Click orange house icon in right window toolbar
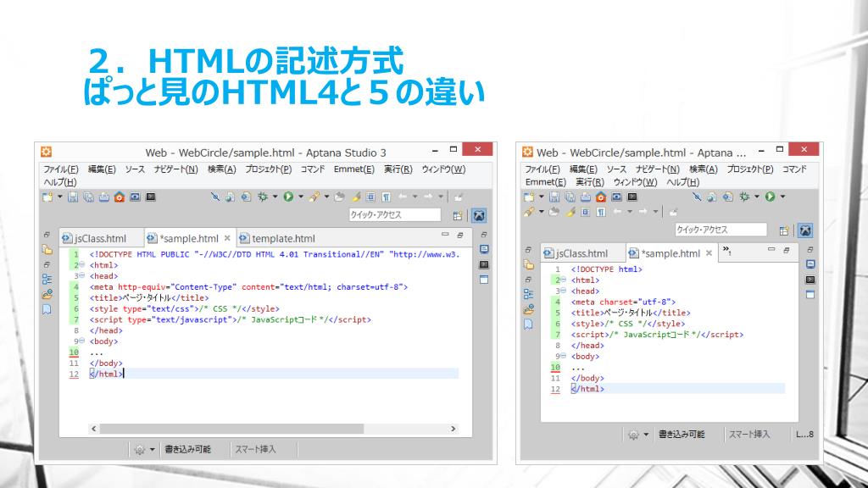The height and width of the screenshot is (488, 868). pyautogui.click(x=601, y=197)
